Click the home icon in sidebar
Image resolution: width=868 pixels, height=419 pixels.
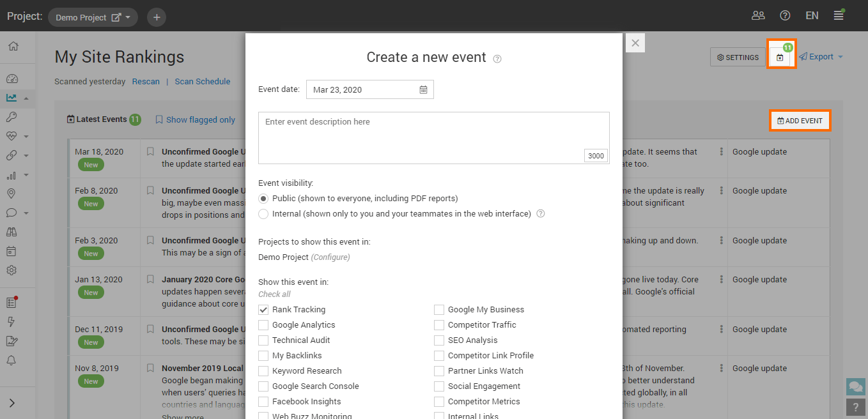click(13, 46)
